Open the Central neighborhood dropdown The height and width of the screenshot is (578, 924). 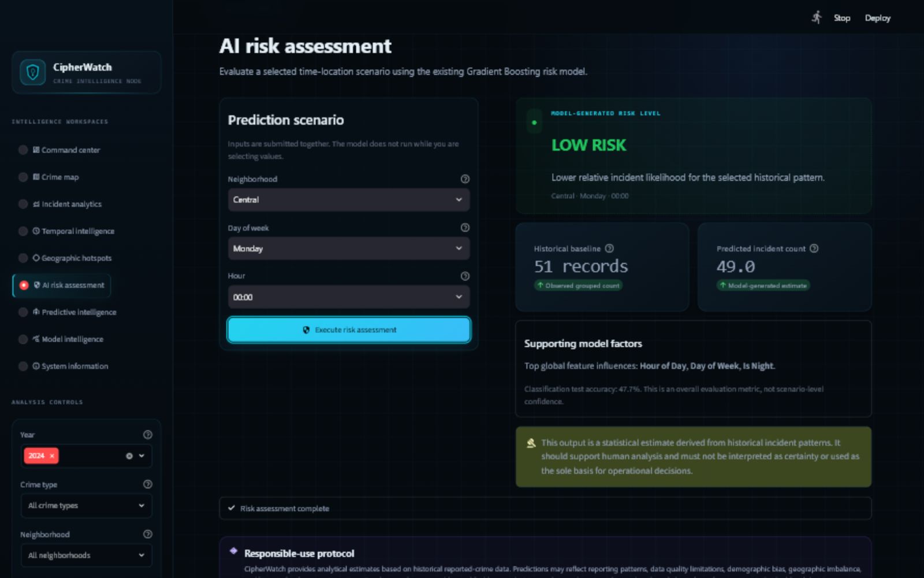pyautogui.click(x=349, y=199)
